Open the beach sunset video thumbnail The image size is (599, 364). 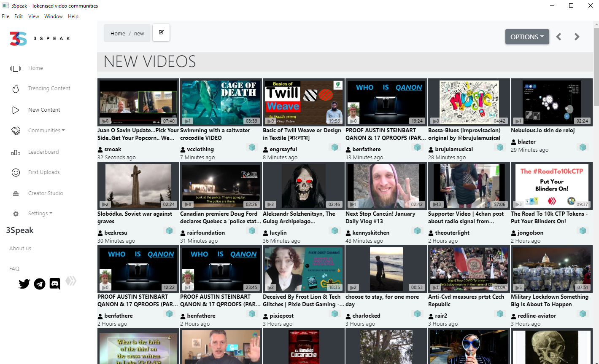(386, 269)
